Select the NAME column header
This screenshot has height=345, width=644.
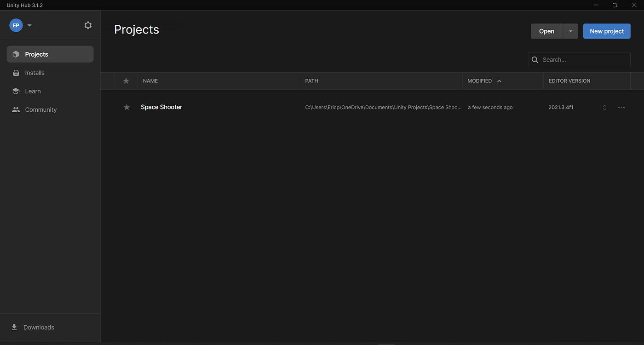pos(150,80)
